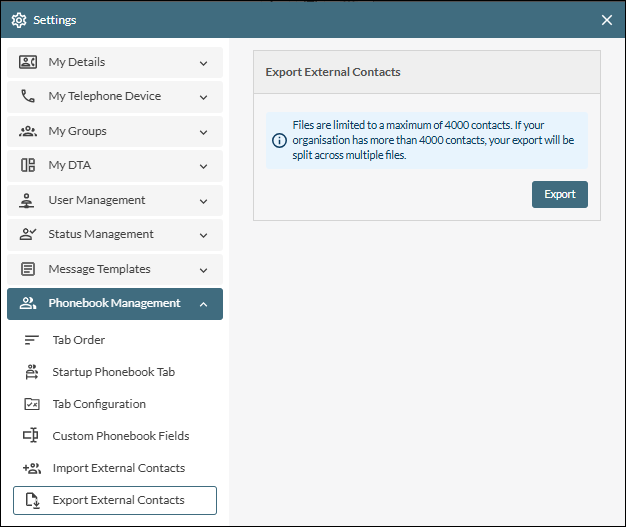Expand the My Groups section chevron

203,132
